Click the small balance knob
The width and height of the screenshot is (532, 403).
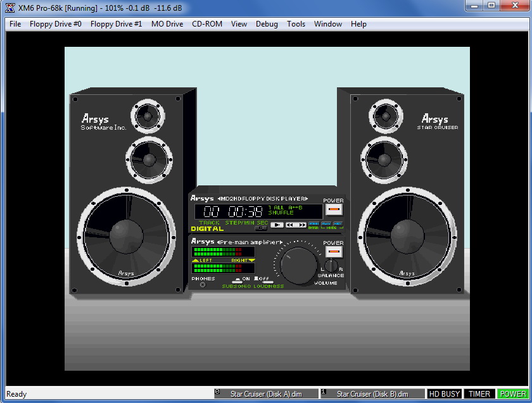pyautogui.click(x=331, y=266)
